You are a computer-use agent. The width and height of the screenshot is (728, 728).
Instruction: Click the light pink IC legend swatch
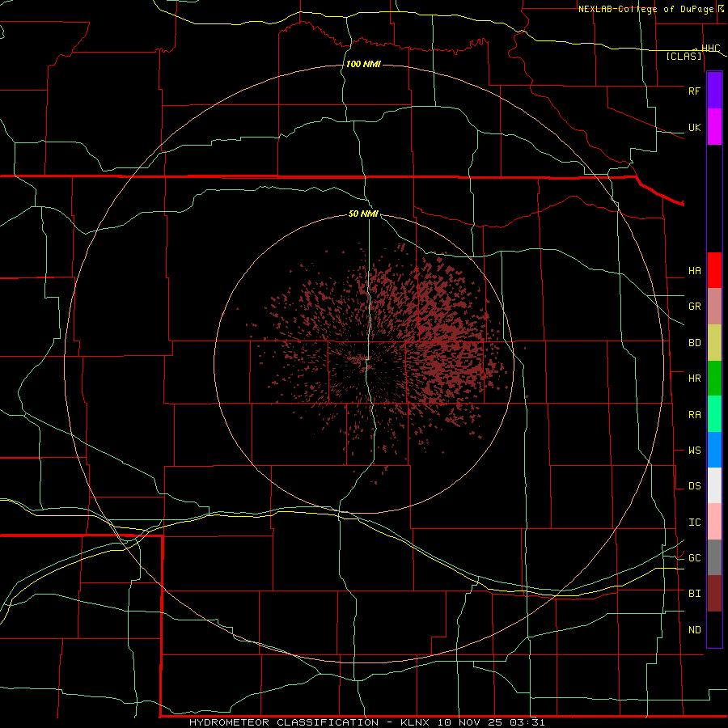click(714, 522)
